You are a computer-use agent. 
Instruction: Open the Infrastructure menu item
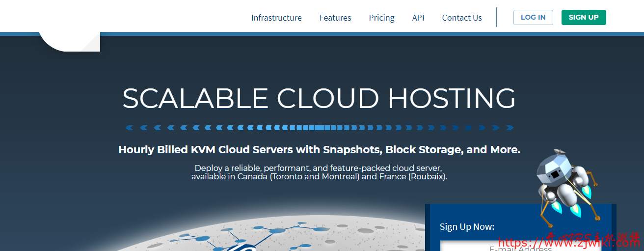pos(276,18)
